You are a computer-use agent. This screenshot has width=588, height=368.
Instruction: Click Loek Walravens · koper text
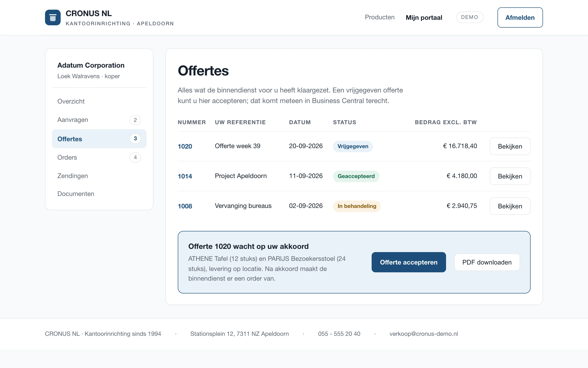[x=88, y=76]
